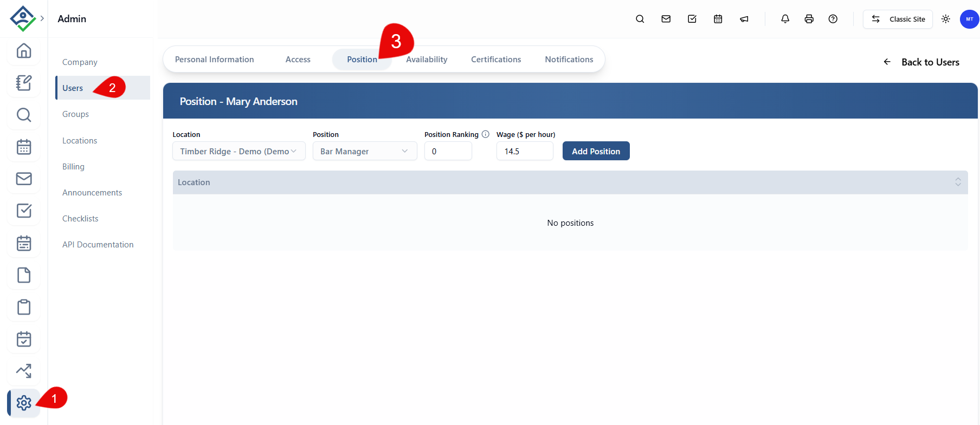980x425 pixels.
Task: Switch to Classic Site
Action: [898, 19]
